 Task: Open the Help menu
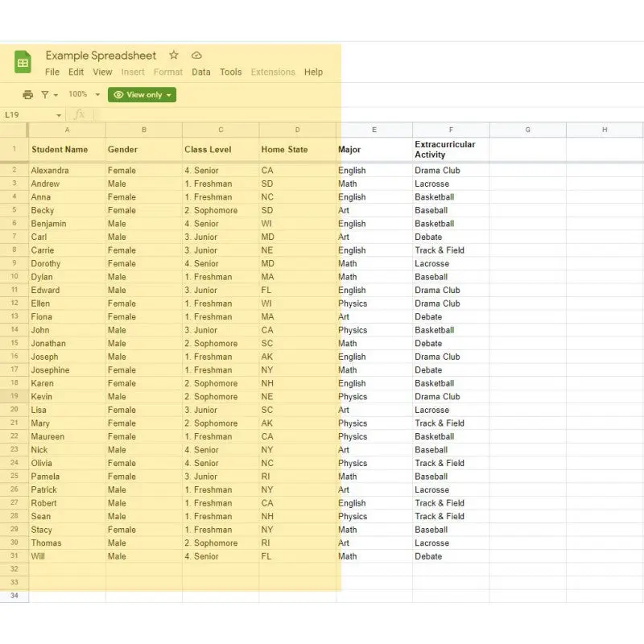coord(313,72)
